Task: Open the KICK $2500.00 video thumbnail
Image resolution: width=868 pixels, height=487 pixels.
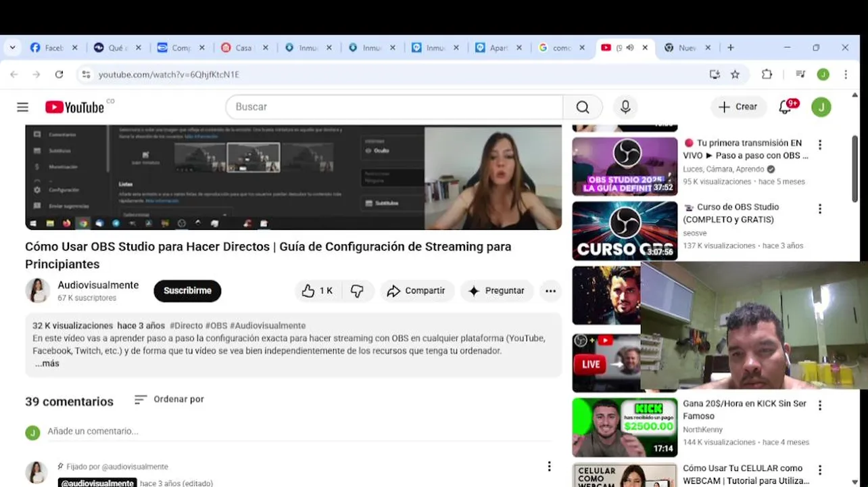Action: coord(625,427)
